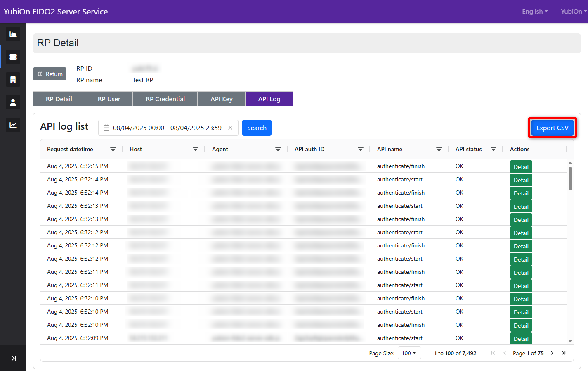Select the API Log tab

(269, 99)
